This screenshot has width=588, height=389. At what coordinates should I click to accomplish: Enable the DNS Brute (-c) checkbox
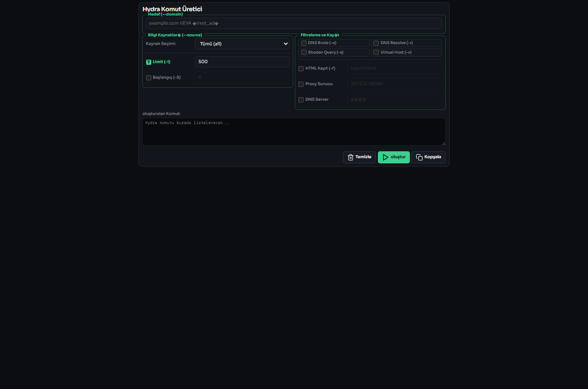(304, 43)
